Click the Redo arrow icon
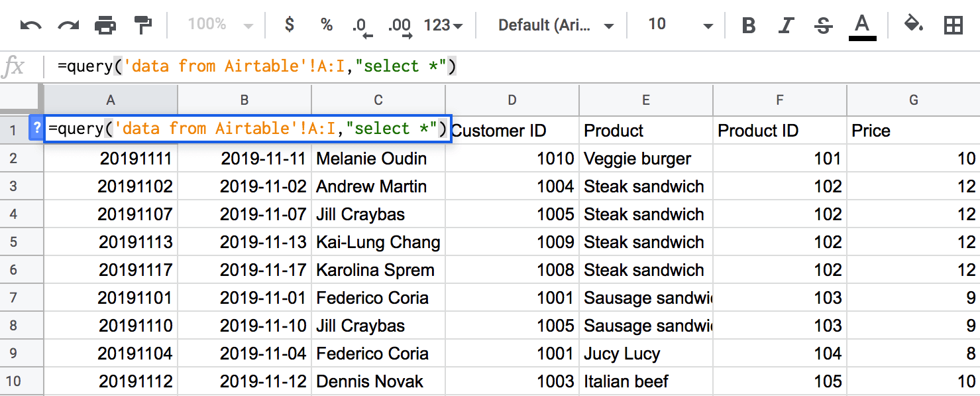Viewport: 980px width, 396px height. tap(68, 26)
